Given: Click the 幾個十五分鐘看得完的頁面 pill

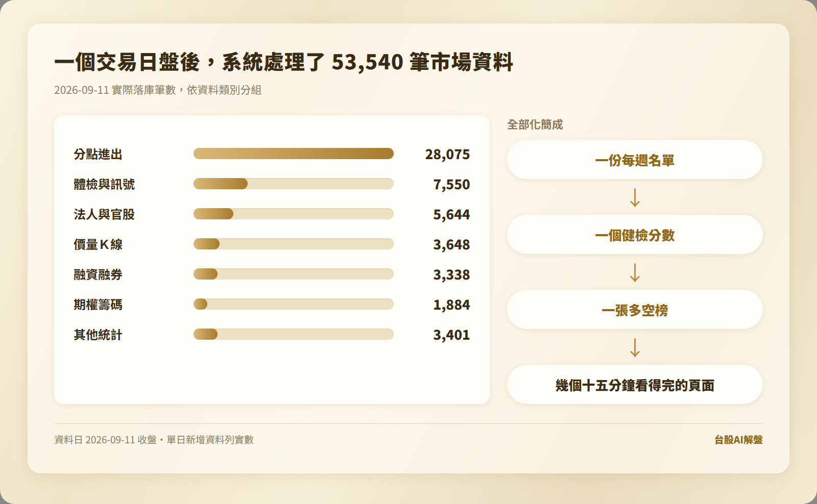Looking at the screenshot, I should click(635, 385).
